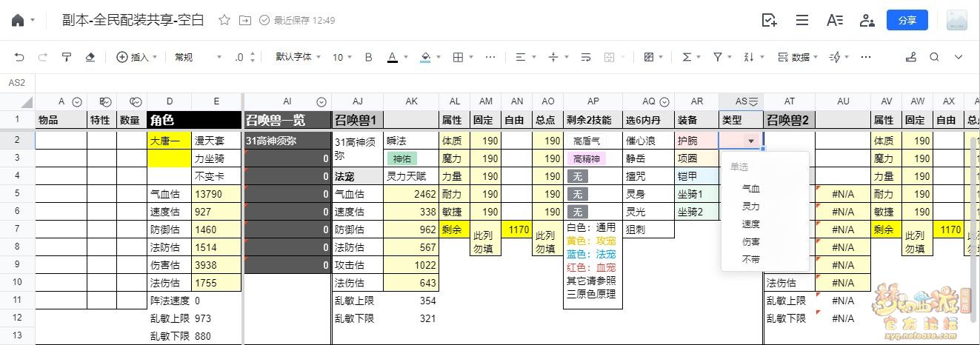Click the document title 副本-全民配装共享-空白
Viewport: 980px width, 345px height.
(134, 20)
